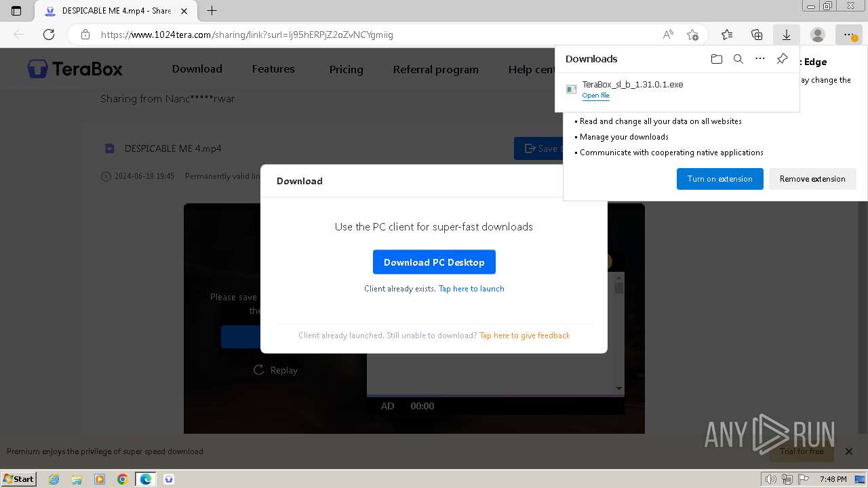Click the ad box scrollbar thumb

[x=619, y=287]
